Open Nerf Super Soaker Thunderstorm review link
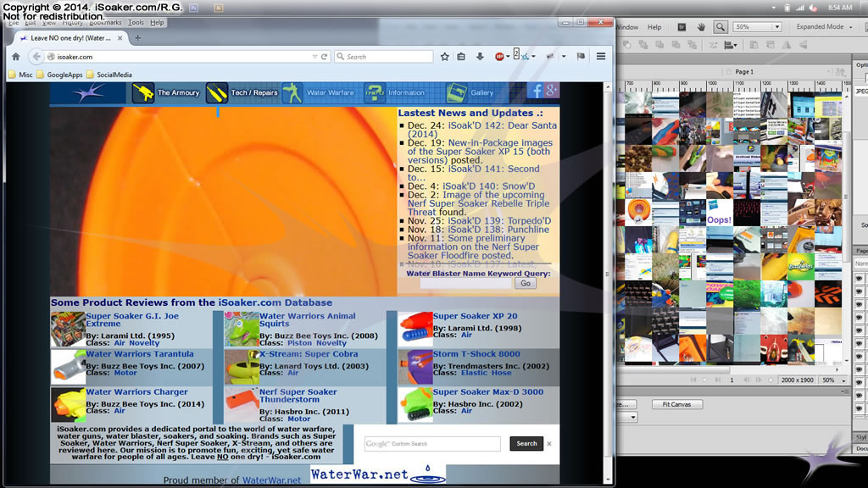 tap(298, 396)
